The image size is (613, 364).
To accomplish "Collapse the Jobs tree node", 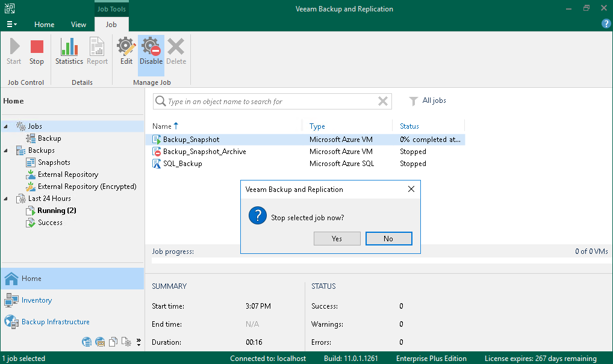I will (x=5, y=126).
